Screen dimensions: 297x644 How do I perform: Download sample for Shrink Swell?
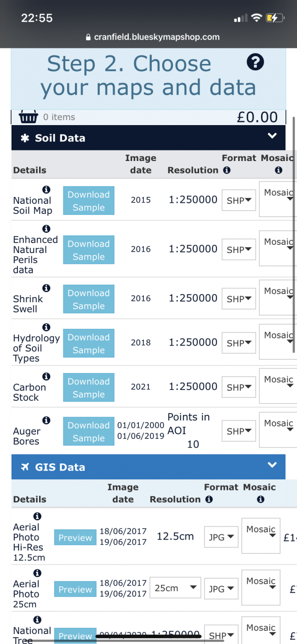tap(89, 299)
